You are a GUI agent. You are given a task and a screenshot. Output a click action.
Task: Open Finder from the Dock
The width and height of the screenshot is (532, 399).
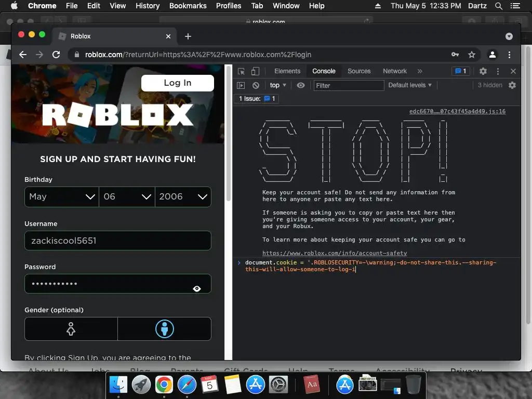(118, 385)
